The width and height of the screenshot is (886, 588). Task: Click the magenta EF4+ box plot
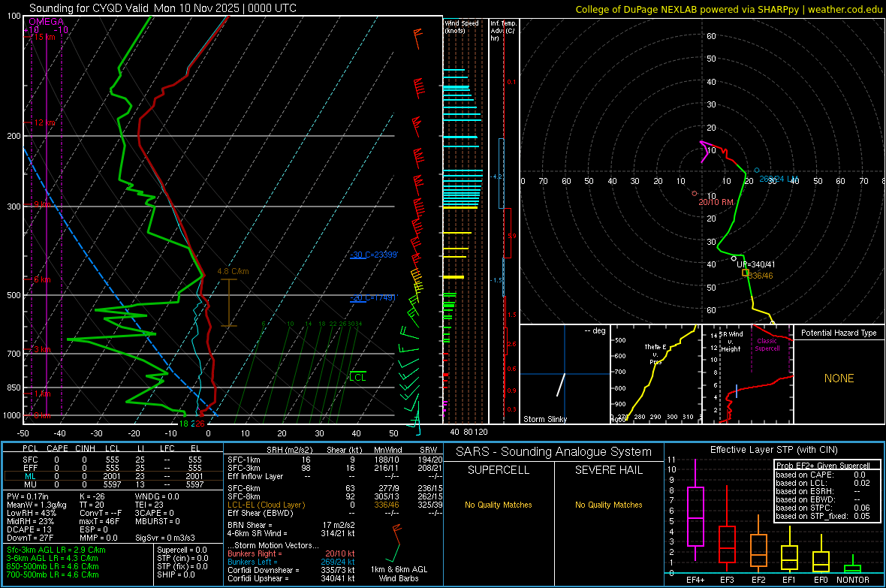tap(695, 516)
